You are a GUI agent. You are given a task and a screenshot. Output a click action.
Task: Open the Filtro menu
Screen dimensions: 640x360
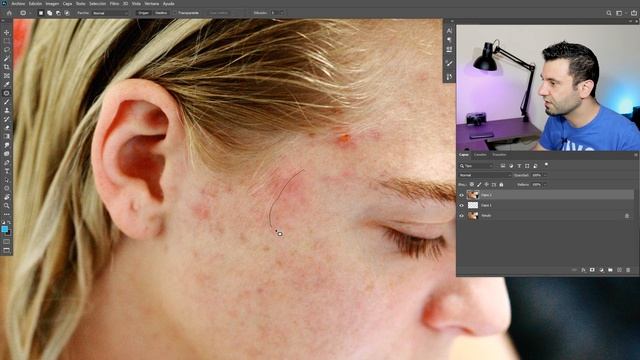[x=114, y=4]
